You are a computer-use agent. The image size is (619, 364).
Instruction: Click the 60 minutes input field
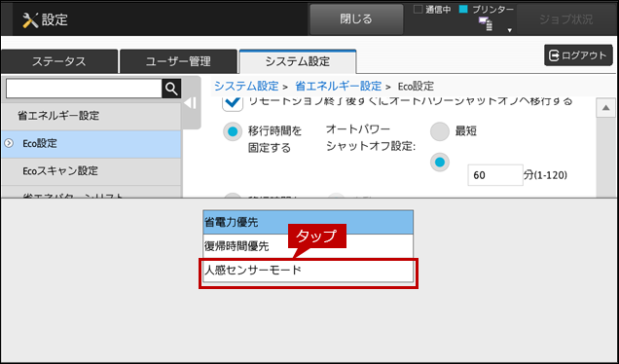coord(495,175)
